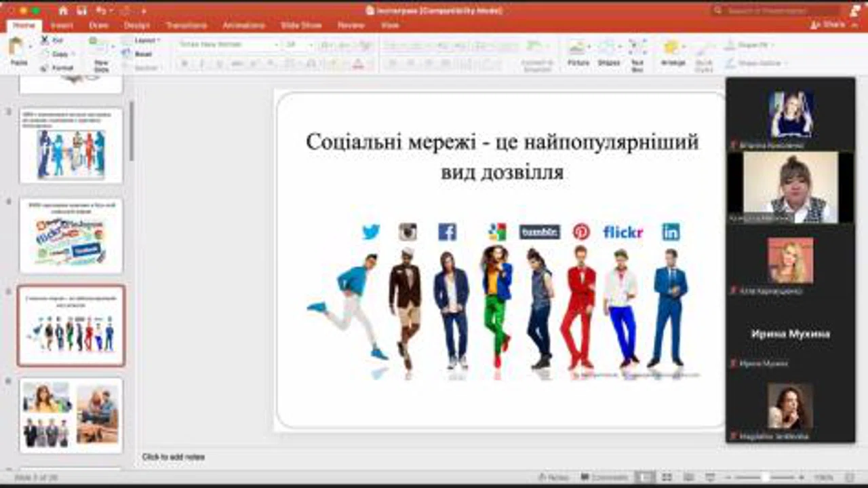Click the slide panel vertical scrollbar
Screen dimensions: 868x488
tap(131, 131)
